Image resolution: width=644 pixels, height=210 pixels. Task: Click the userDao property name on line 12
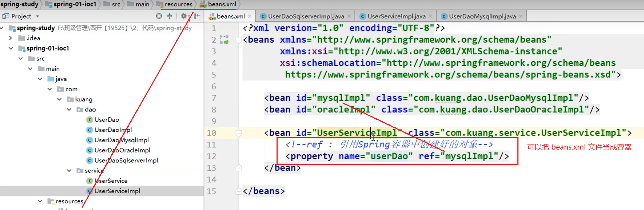tap(389, 156)
